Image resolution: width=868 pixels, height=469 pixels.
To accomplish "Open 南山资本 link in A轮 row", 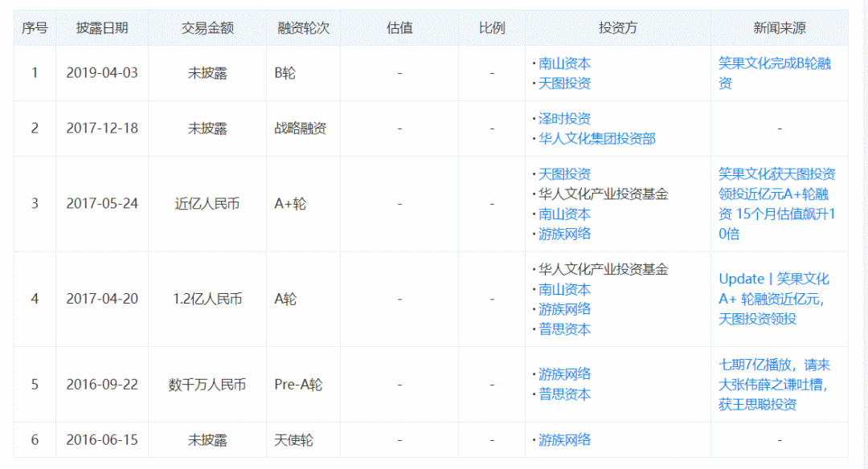I will (x=564, y=289).
